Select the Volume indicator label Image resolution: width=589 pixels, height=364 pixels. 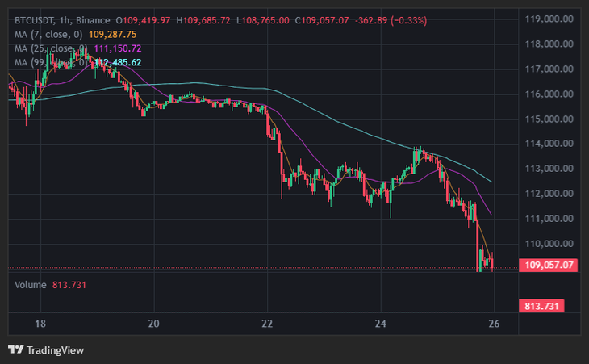point(31,285)
